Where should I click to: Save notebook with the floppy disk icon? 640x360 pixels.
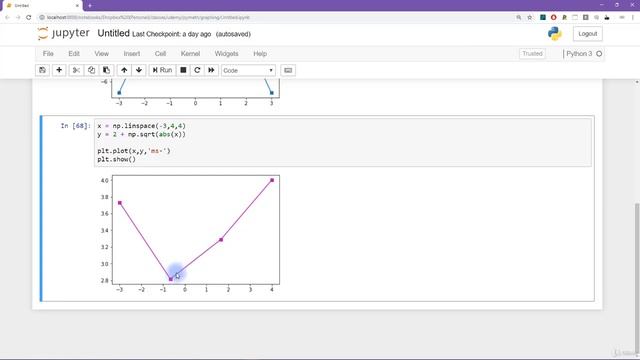(x=42, y=70)
